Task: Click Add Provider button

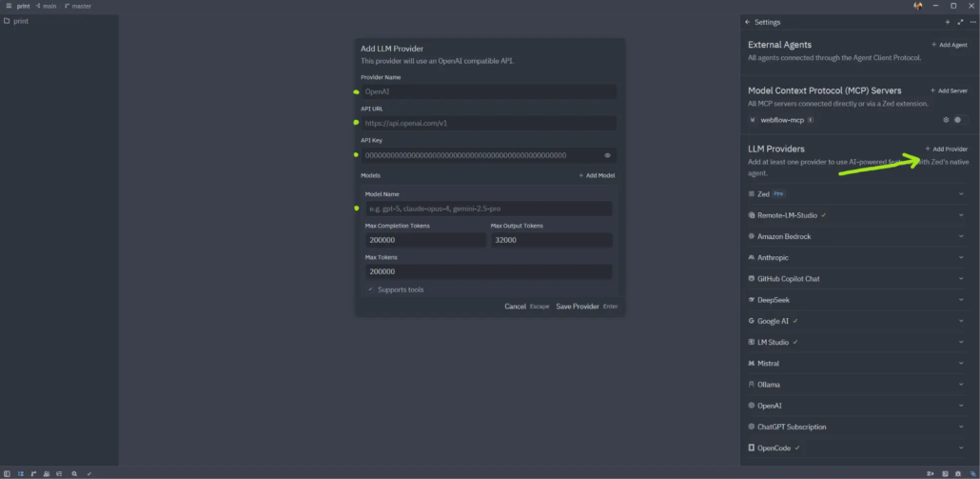Action: click(947, 149)
